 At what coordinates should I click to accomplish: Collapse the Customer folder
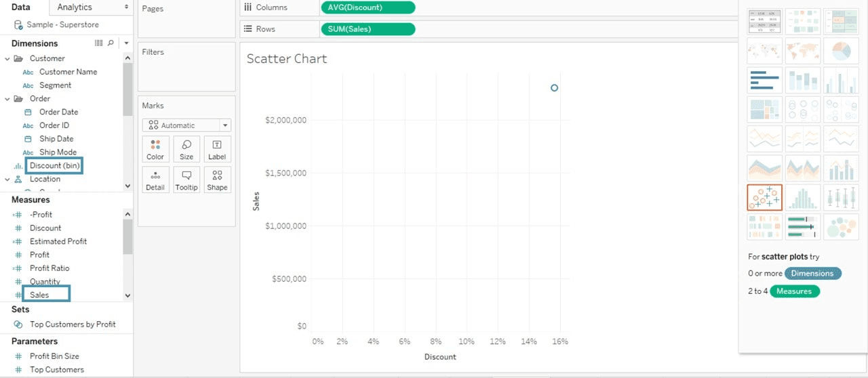coord(7,59)
